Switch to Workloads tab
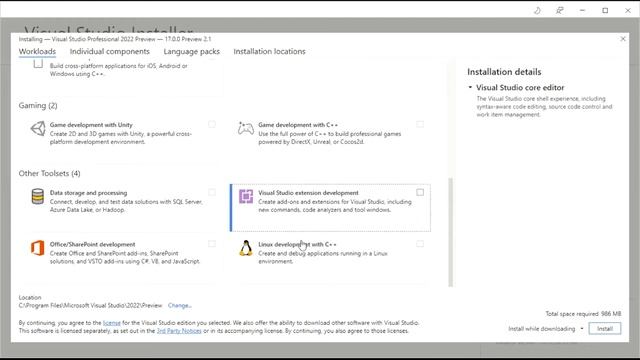This screenshot has width=640, height=360. (37, 51)
